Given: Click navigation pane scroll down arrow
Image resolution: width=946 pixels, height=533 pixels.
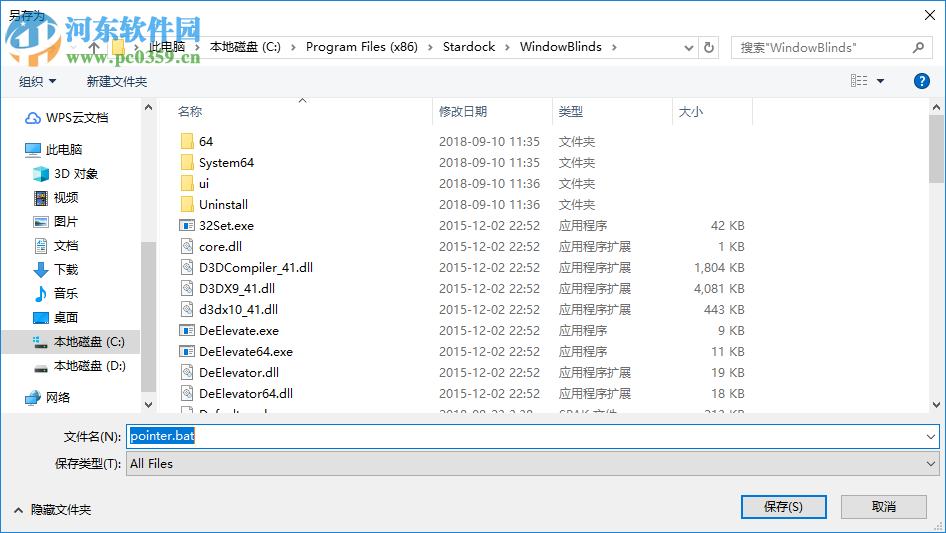Looking at the screenshot, I should pos(148,404).
